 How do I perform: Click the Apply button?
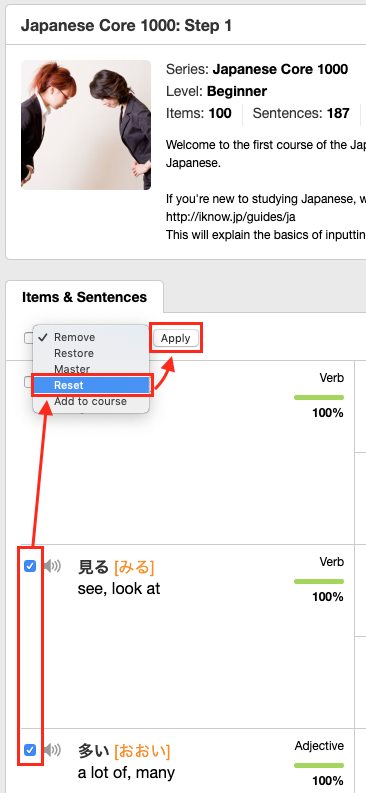click(175, 338)
